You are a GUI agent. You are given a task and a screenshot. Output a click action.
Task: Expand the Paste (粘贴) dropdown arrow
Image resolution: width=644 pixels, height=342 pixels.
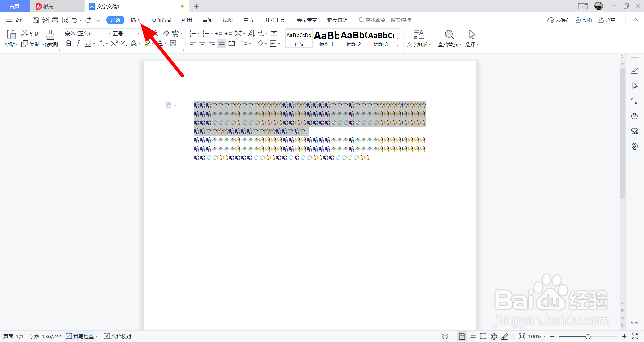click(x=17, y=45)
